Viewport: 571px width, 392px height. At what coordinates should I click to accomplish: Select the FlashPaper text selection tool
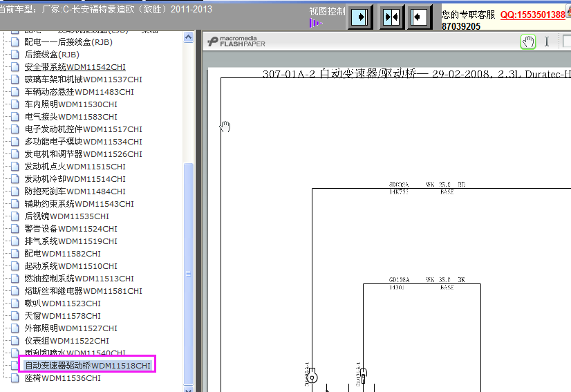(547, 42)
